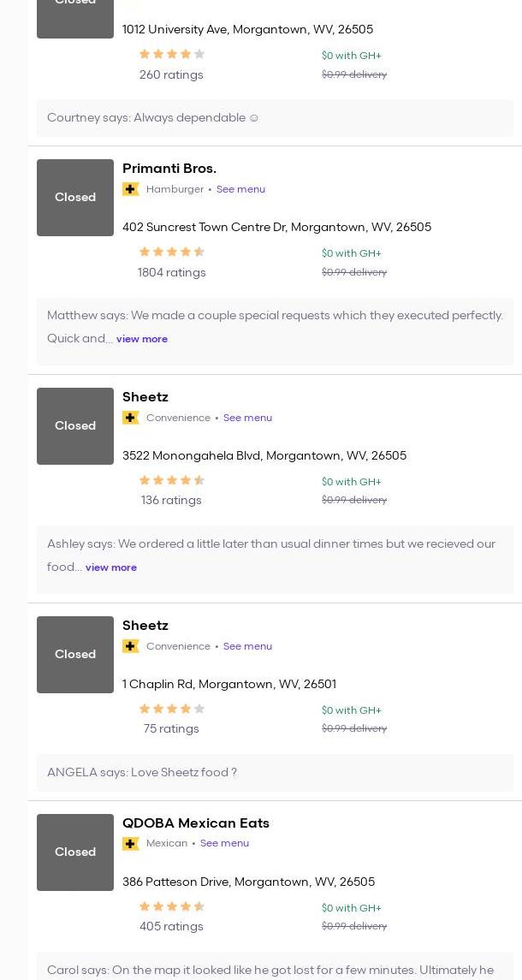Click the star rating for Primanti Bros.
Viewport: 522px width, 980px height.
[172, 252]
